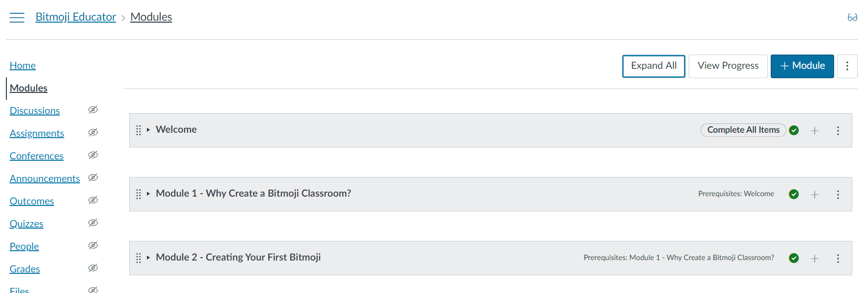Grab the drag handle on Module 1

click(139, 194)
